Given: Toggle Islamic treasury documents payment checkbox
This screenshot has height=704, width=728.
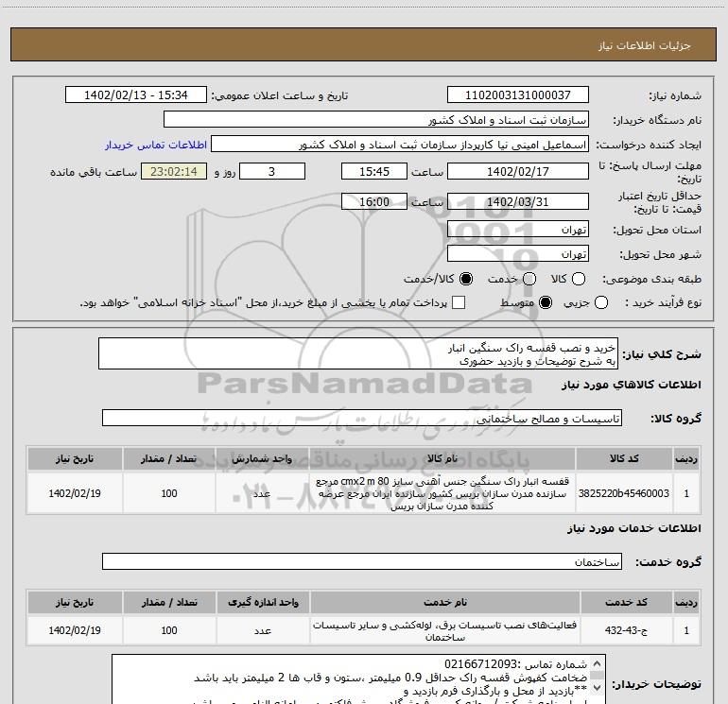Looking at the screenshot, I should [x=459, y=302].
